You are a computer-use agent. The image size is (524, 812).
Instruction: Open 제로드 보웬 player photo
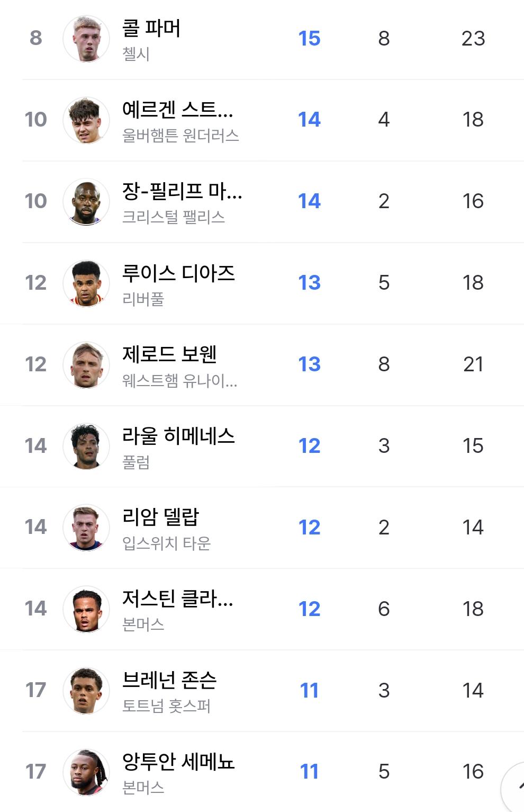[86, 365]
